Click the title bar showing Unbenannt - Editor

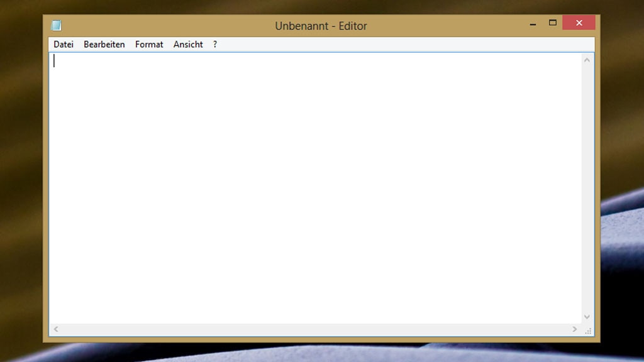click(x=321, y=26)
